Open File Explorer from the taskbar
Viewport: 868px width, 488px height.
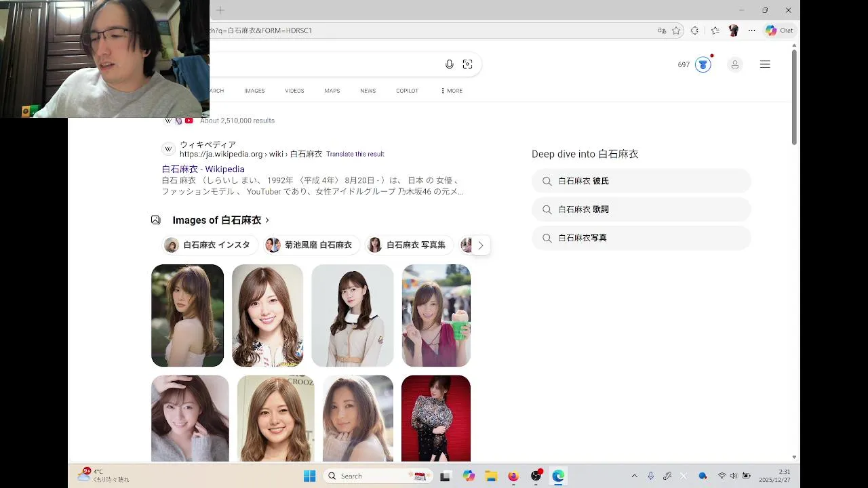point(491,476)
